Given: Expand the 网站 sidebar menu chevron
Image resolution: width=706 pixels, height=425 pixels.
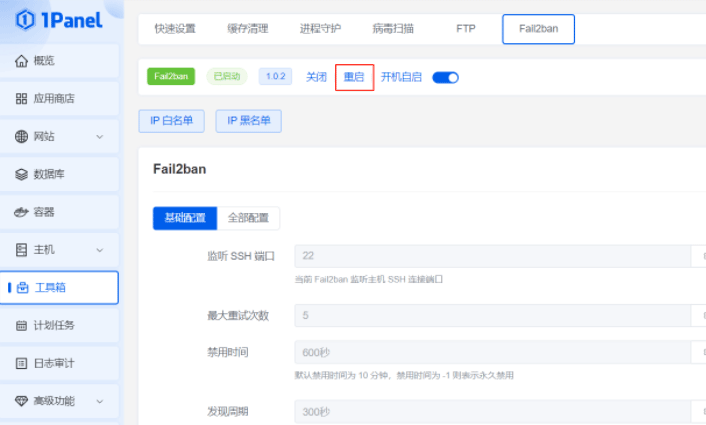Looking at the screenshot, I should tap(100, 136).
